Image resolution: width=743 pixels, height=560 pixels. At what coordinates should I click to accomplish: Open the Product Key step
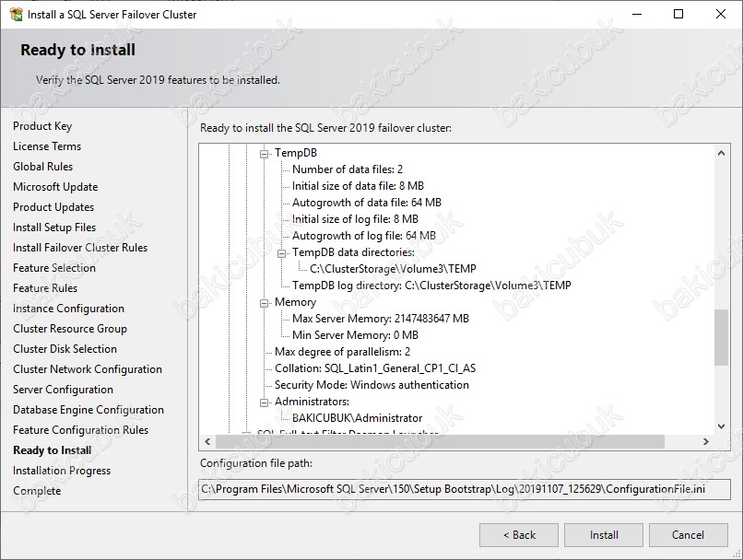pos(42,126)
